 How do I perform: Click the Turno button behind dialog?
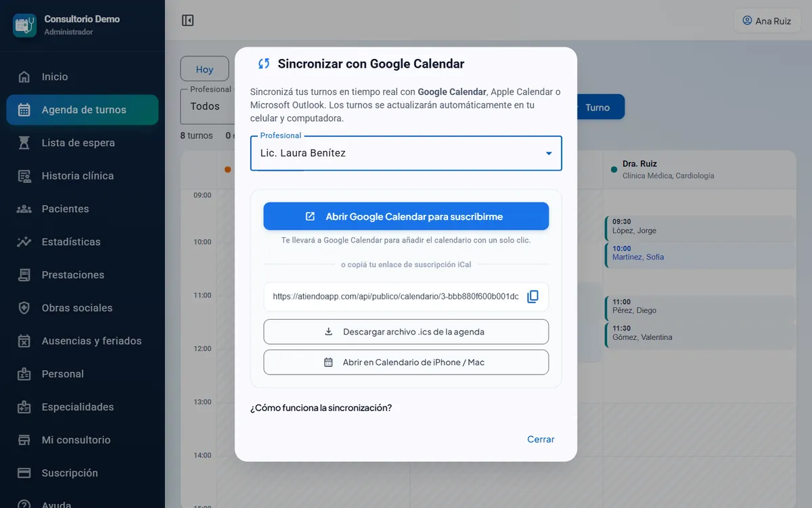pyautogui.click(x=599, y=107)
